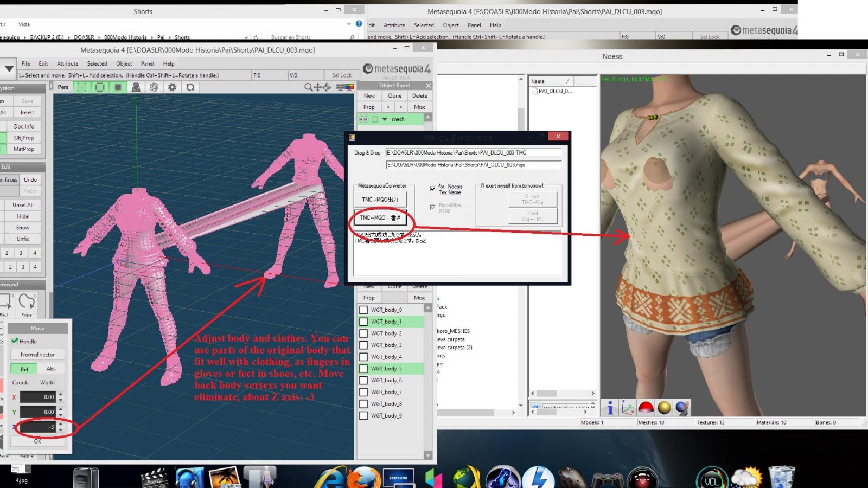This screenshot has width=868, height=488.
Task: Close the Object Panel with X icon
Action: [x=428, y=85]
